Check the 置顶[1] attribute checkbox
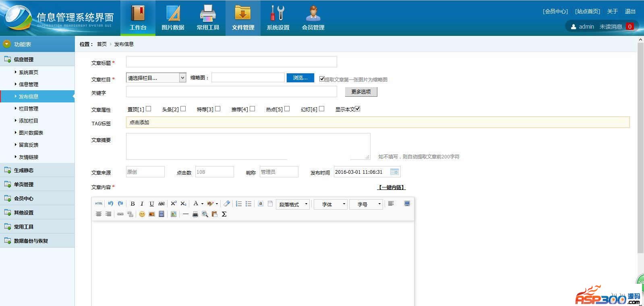Viewport: 644px width, 306px height. tap(149, 109)
